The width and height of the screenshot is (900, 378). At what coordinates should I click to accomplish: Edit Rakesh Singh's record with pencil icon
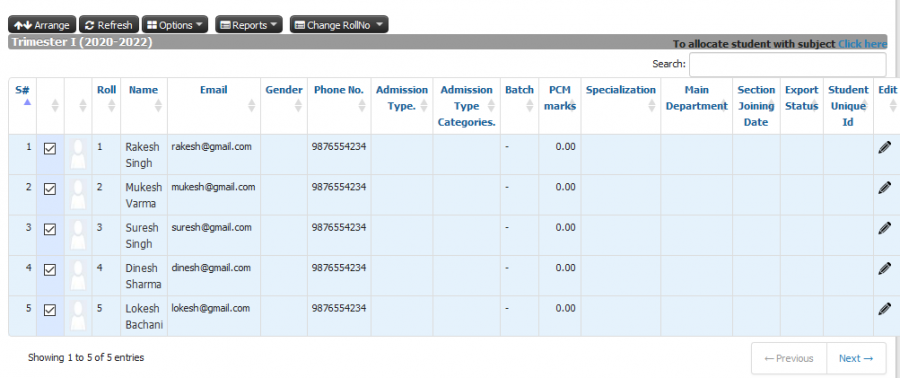tap(885, 147)
